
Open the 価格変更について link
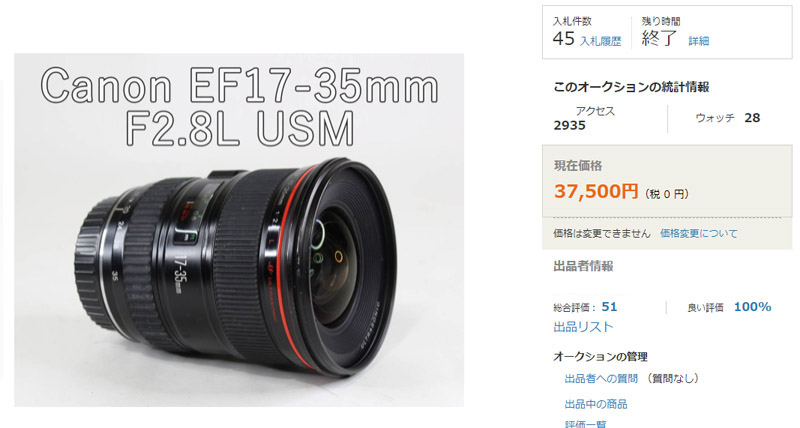(x=698, y=234)
